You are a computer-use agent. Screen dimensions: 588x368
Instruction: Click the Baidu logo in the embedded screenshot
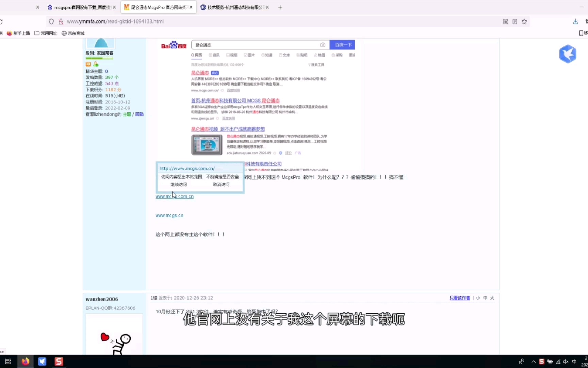[x=174, y=45]
